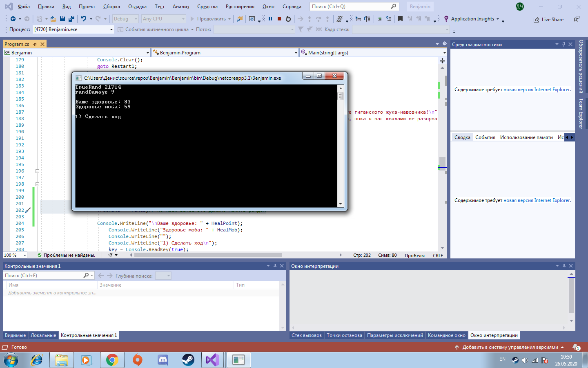Viewport: 588px width, 368px height.
Task: Open Google Chrome from the taskbar
Action: tap(112, 360)
